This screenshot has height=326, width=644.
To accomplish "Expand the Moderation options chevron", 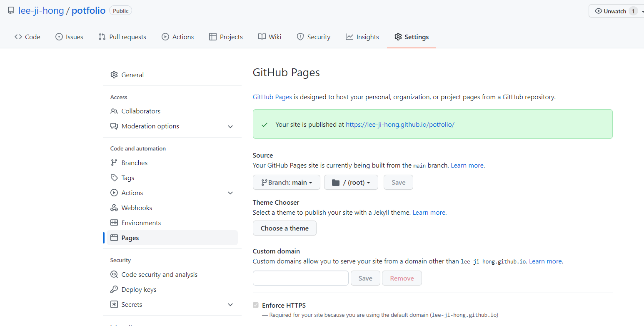I will [230, 126].
